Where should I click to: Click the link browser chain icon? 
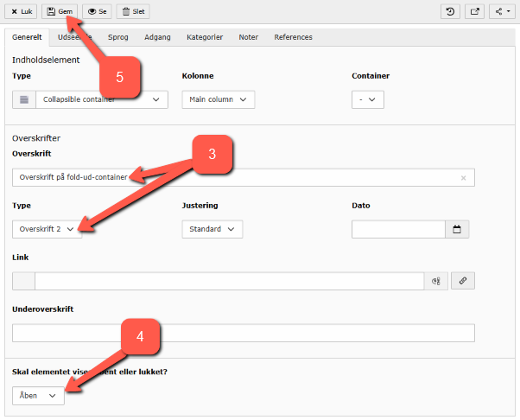[463, 281]
